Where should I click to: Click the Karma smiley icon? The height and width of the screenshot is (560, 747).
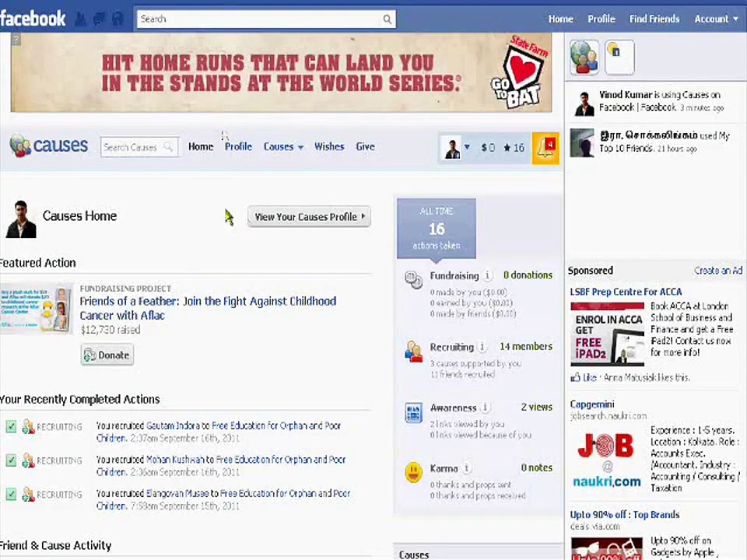pyautogui.click(x=413, y=472)
